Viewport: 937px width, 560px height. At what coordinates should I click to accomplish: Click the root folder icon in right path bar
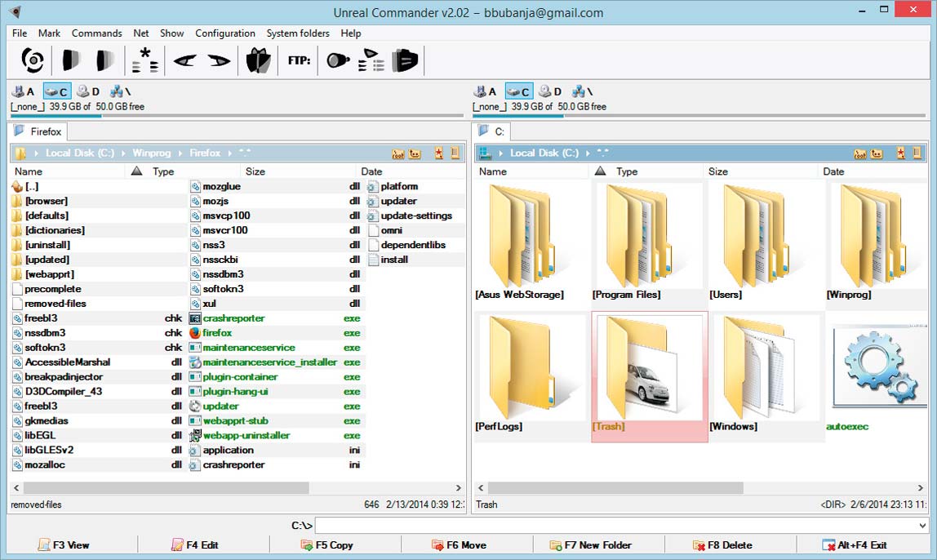(x=860, y=153)
